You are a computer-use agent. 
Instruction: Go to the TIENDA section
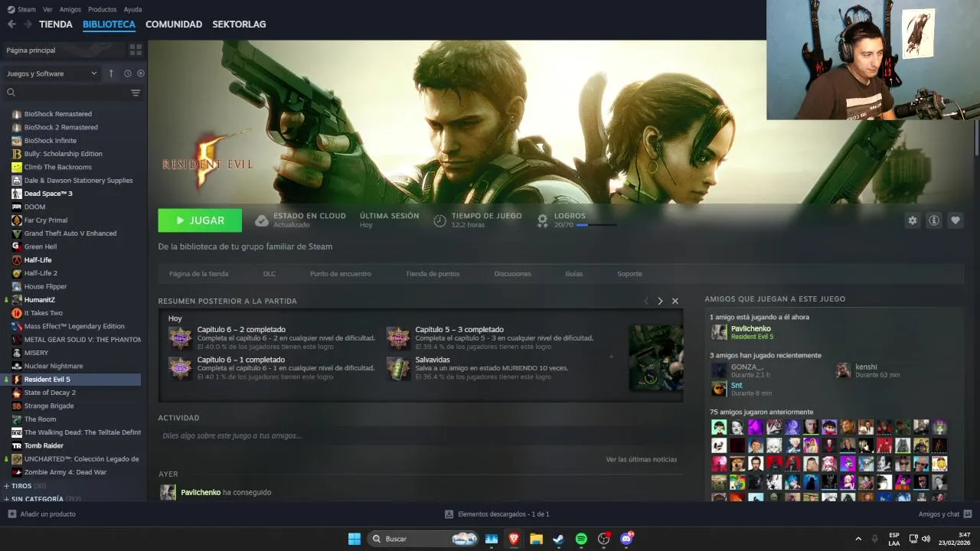[x=56, y=24]
